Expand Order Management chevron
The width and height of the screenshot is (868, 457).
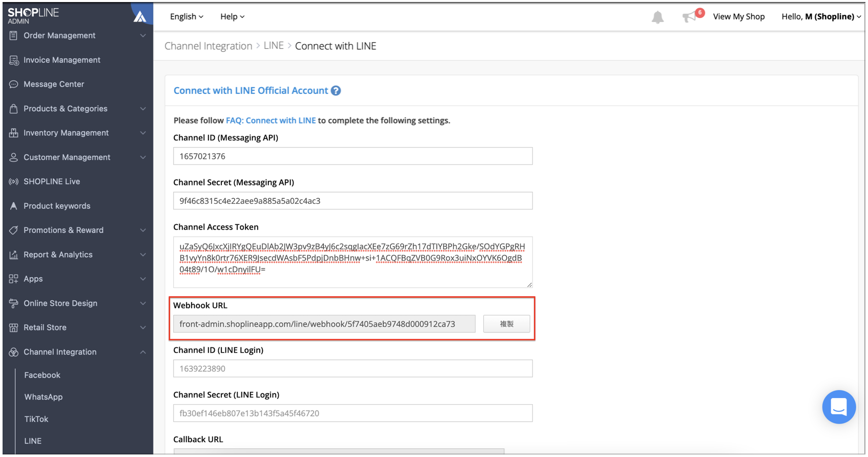(143, 35)
